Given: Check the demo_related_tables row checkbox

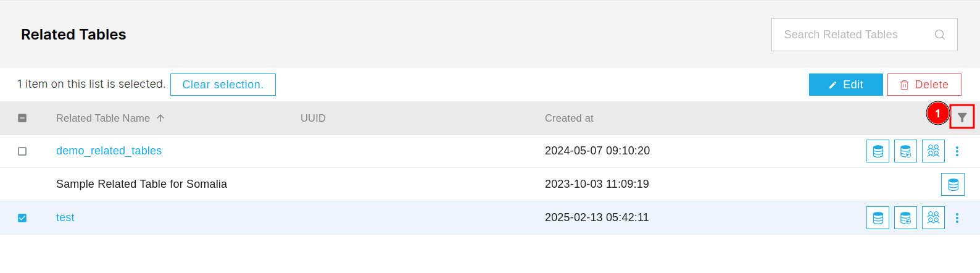Looking at the screenshot, I should tap(22, 151).
